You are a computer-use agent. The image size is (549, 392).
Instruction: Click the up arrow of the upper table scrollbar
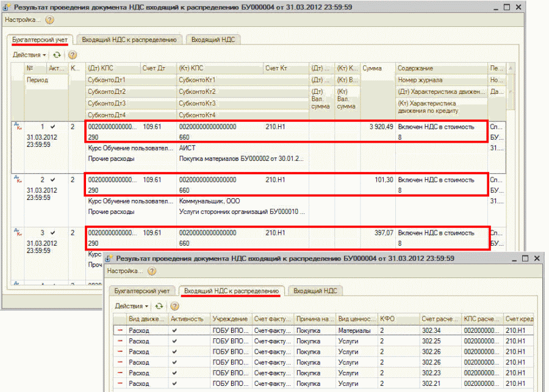(511, 68)
